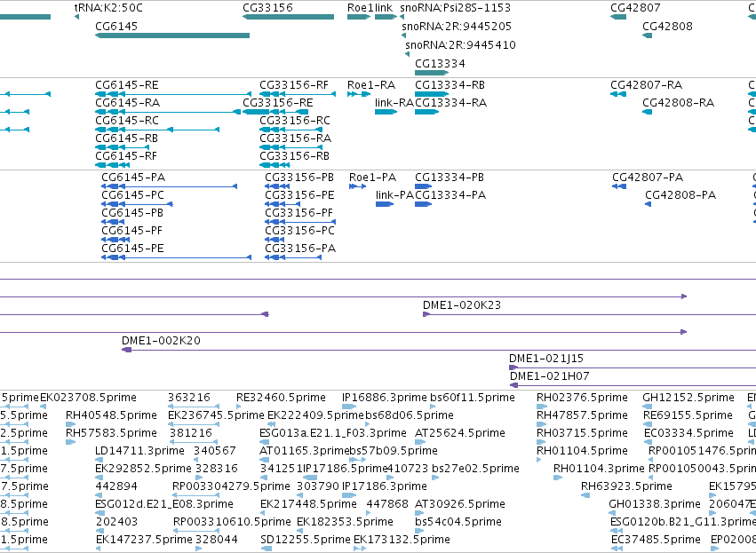Click transcript CG33156-RA

(x=296, y=138)
